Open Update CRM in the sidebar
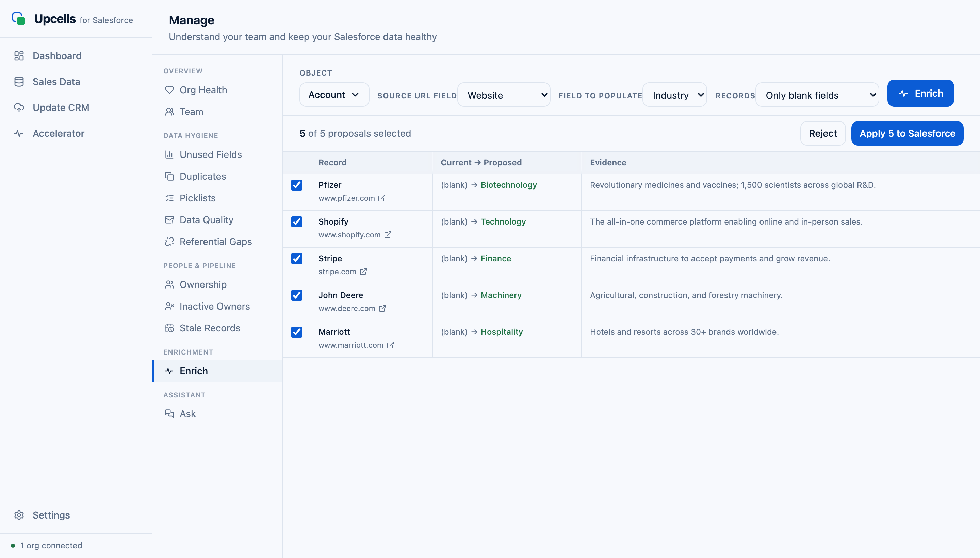This screenshot has height=558, width=980. coord(76,108)
